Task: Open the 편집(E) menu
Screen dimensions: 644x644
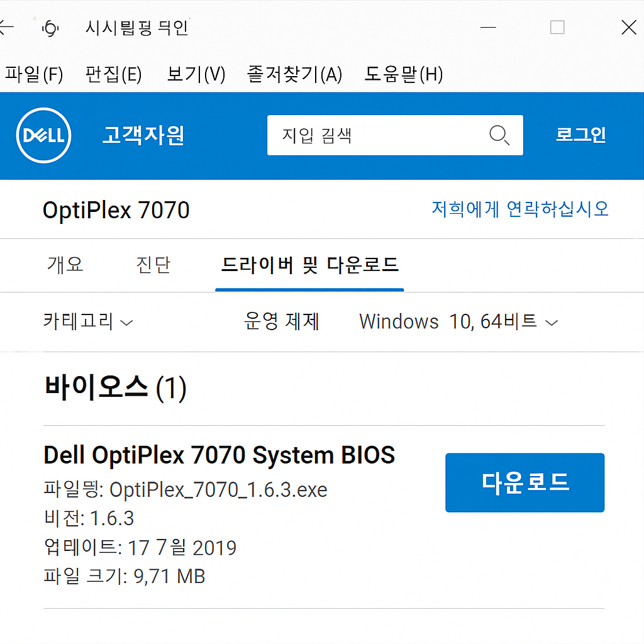Action: (x=113, y=74)
